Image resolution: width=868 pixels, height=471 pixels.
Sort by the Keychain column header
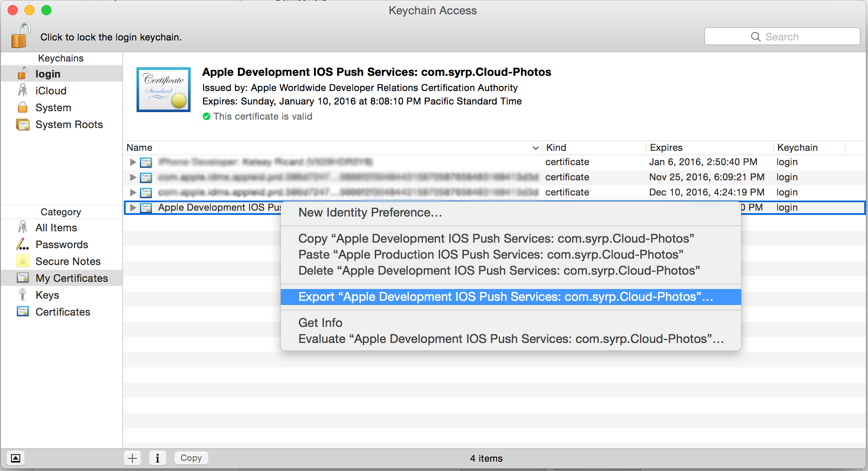click(809, 147)
